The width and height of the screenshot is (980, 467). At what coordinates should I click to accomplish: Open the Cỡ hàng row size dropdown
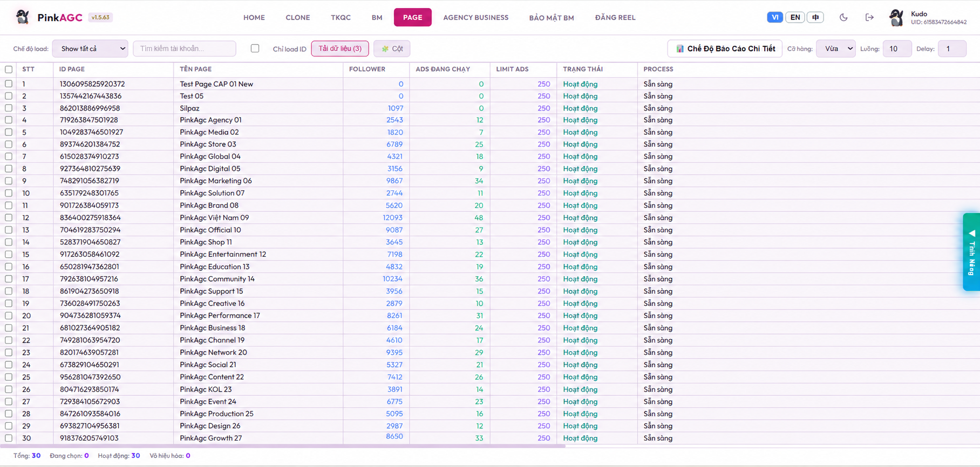835,49
